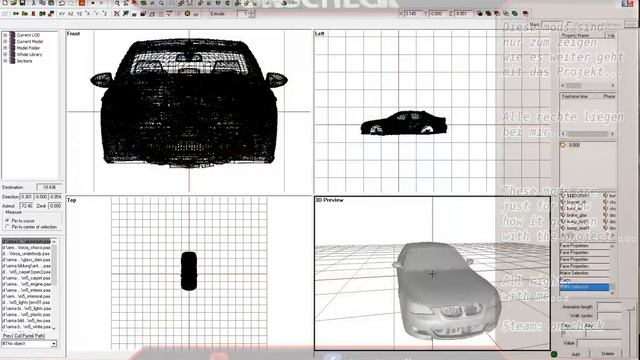640x360 pixels.
Task: Switch to the Partial tab
Action: tap(27, 336)
